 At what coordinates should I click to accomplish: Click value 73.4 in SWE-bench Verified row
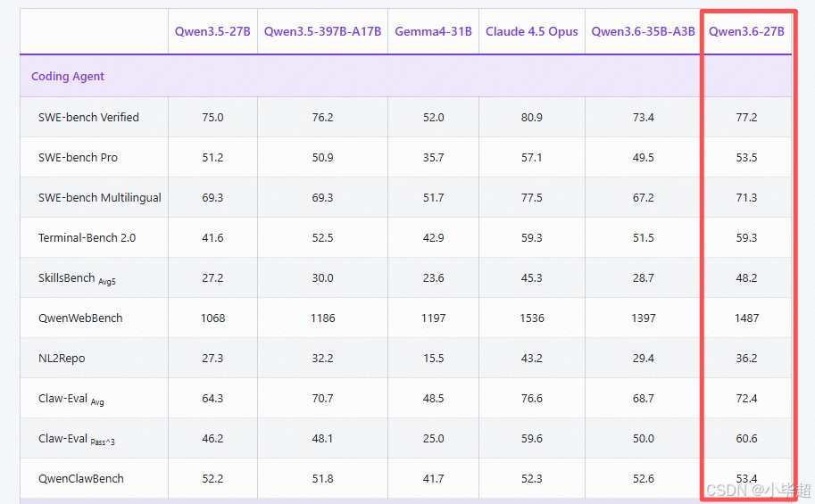643,118
